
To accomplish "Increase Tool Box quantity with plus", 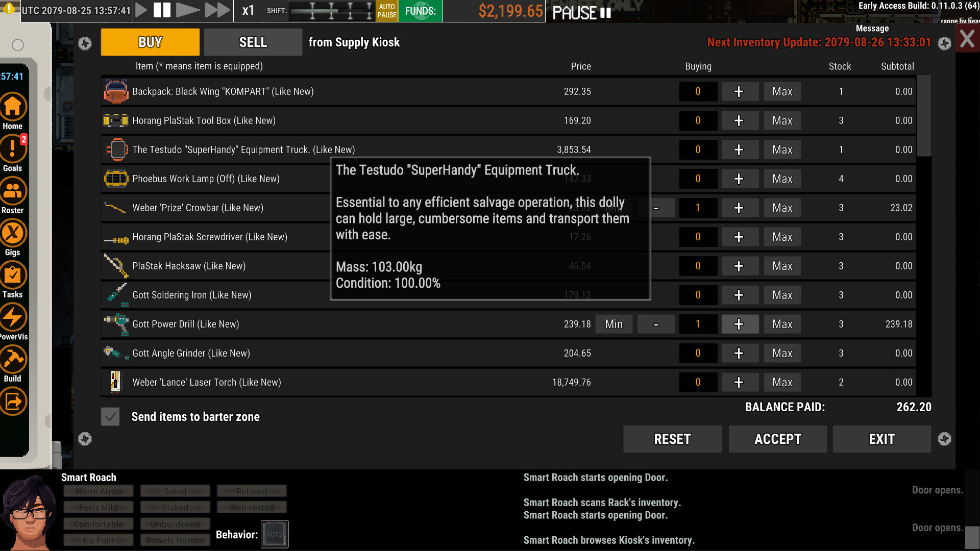I will (x=740, y=121).
